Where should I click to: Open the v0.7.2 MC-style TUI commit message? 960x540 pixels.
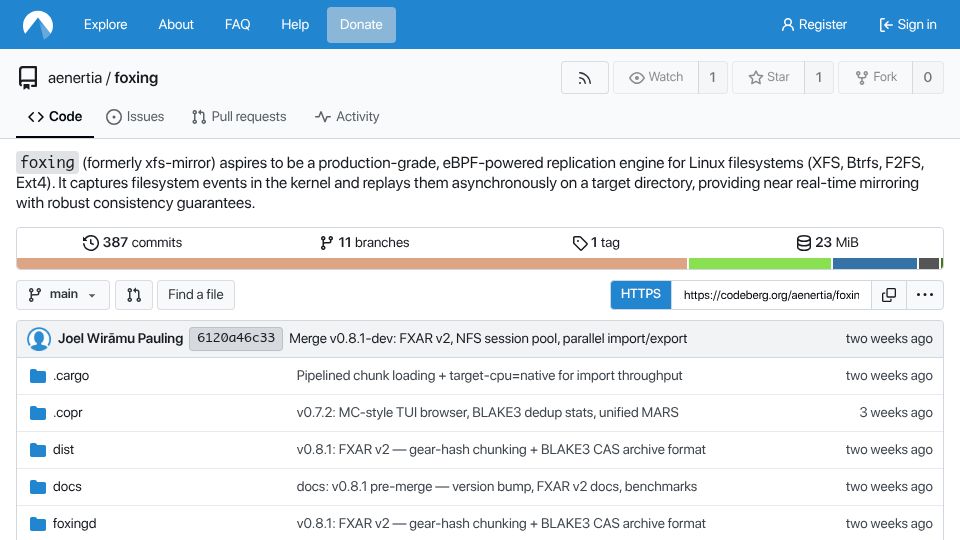(487, 413)
